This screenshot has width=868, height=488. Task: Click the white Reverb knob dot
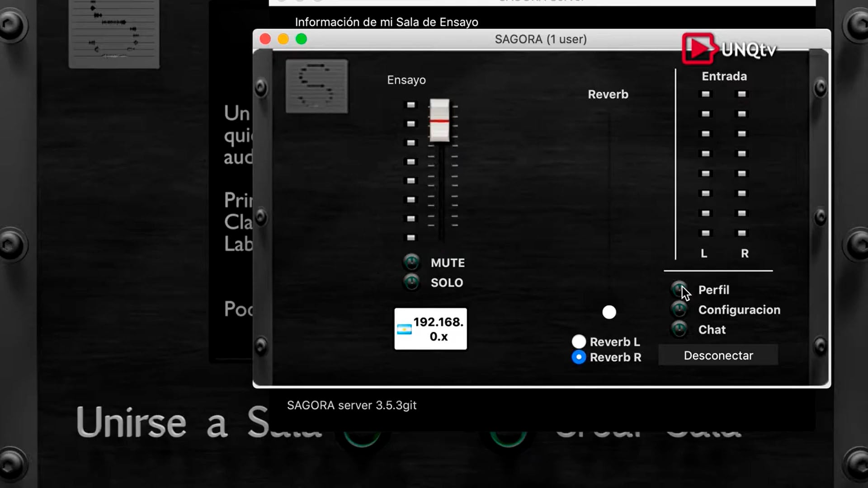click(x=609, y=312)
